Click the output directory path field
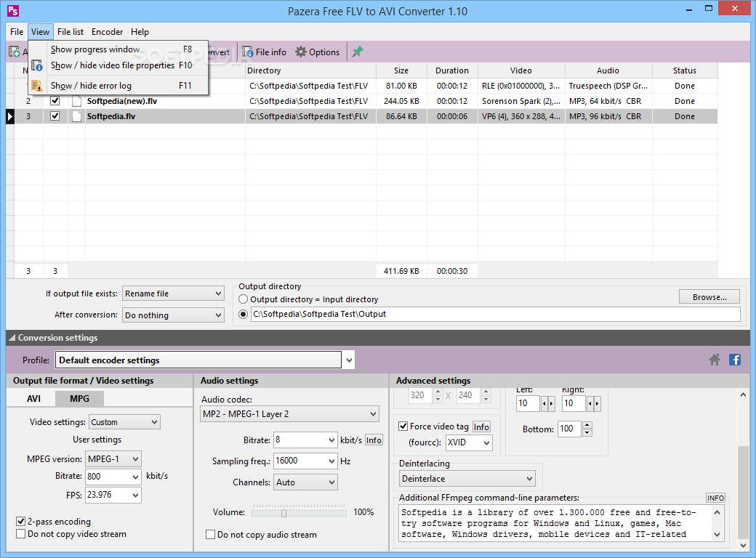This screenshot has height=558, width=756. [495, 314]
